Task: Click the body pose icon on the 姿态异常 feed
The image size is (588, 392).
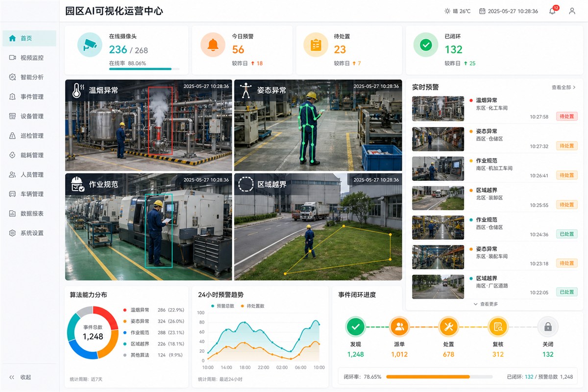Action: point(245,90)
